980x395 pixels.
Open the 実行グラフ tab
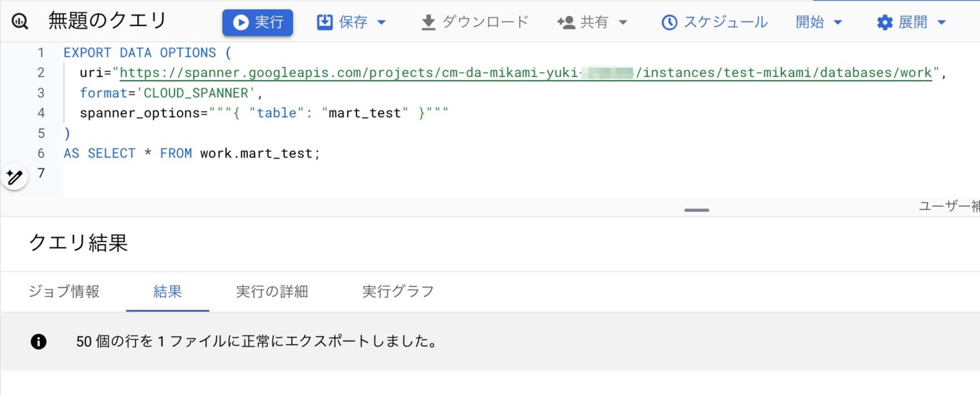tap(398, 292)
